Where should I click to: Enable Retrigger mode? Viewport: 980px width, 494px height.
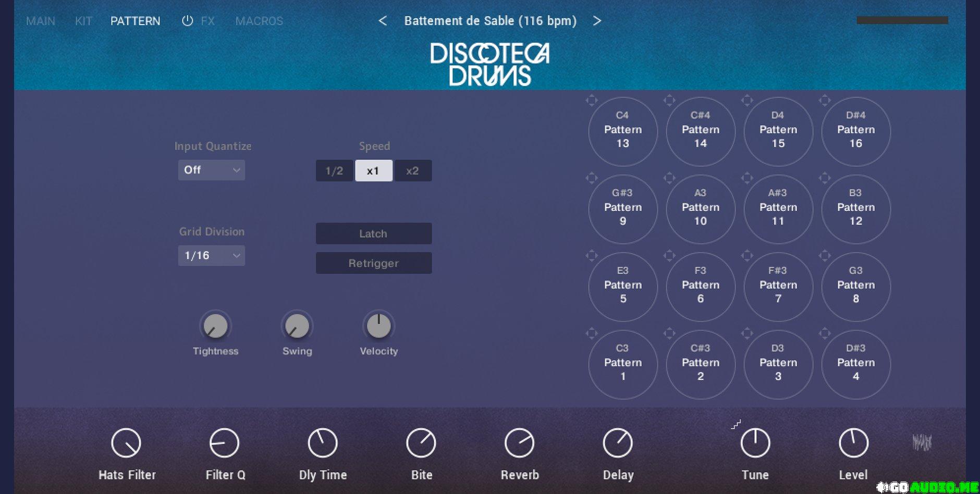pos(374,263)
